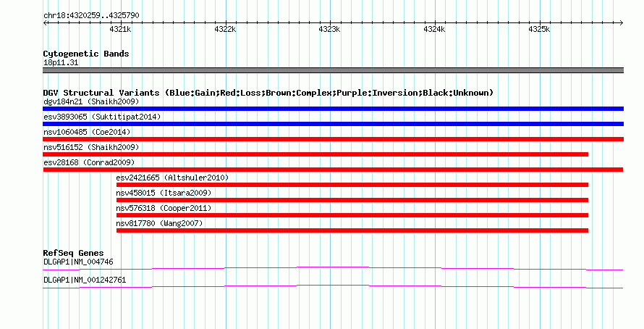Select the red loss bar under nsv817780
This screenshot has width=644, height=329.
click(352, 230)
